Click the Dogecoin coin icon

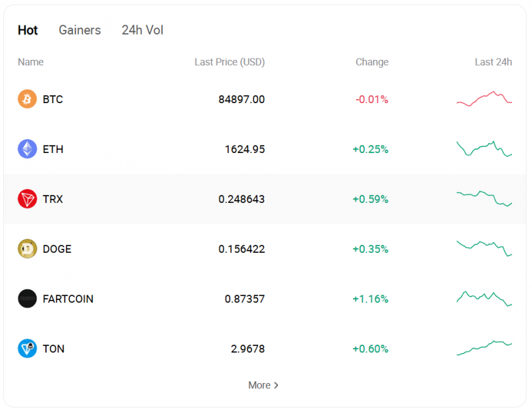27,249
